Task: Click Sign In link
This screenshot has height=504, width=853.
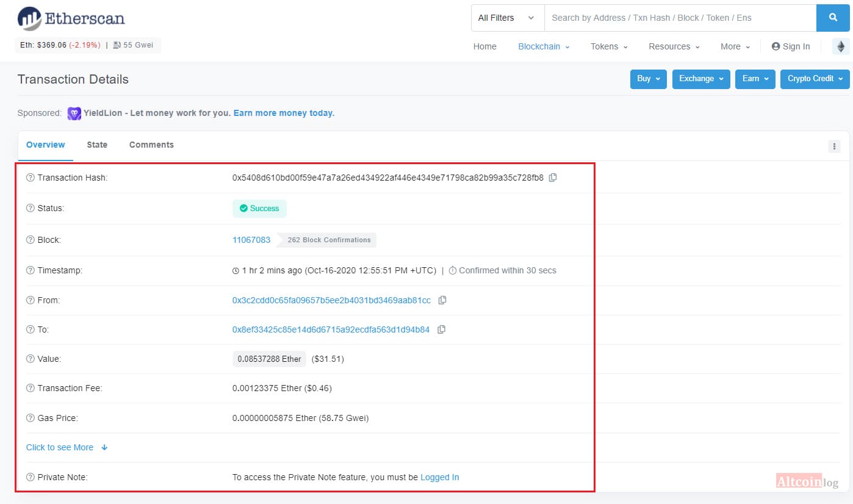Action: pyautogui.click(x=791, y=46)
